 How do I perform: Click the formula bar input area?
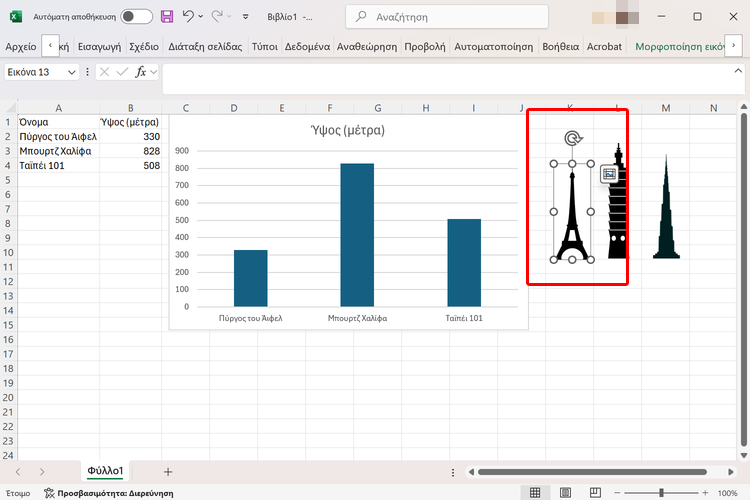click(x=447, y=79)
